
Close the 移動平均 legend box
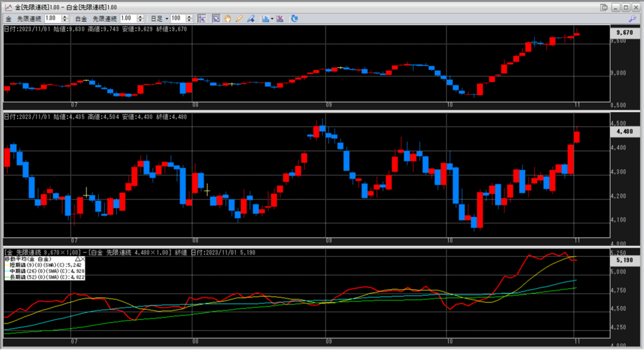pos(83,259)
